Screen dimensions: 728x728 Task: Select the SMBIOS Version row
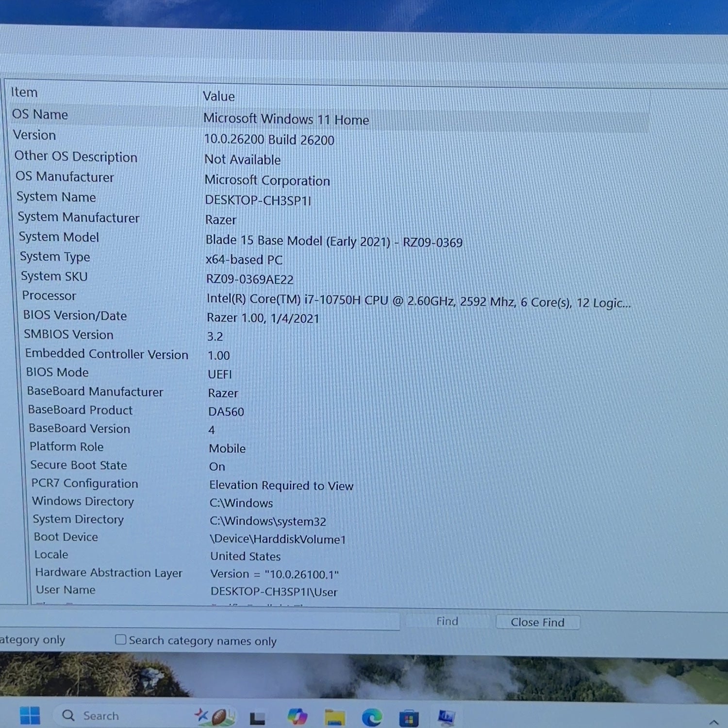point(68,334)
